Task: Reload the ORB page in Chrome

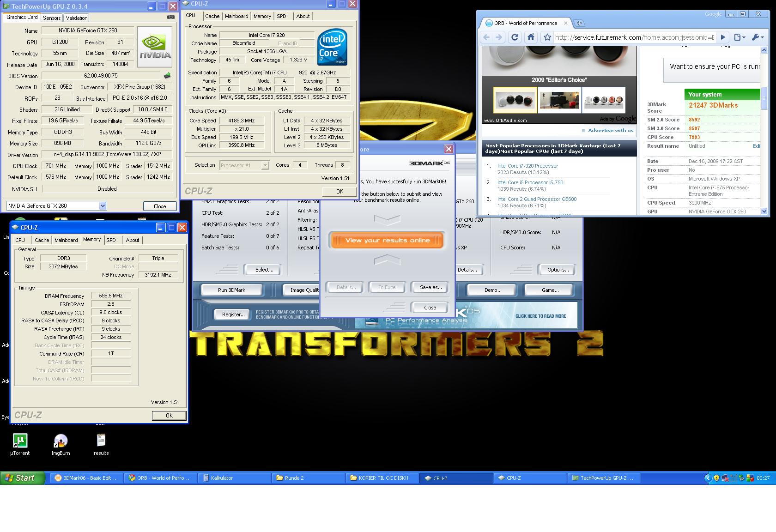Action: tap(515, 37)
